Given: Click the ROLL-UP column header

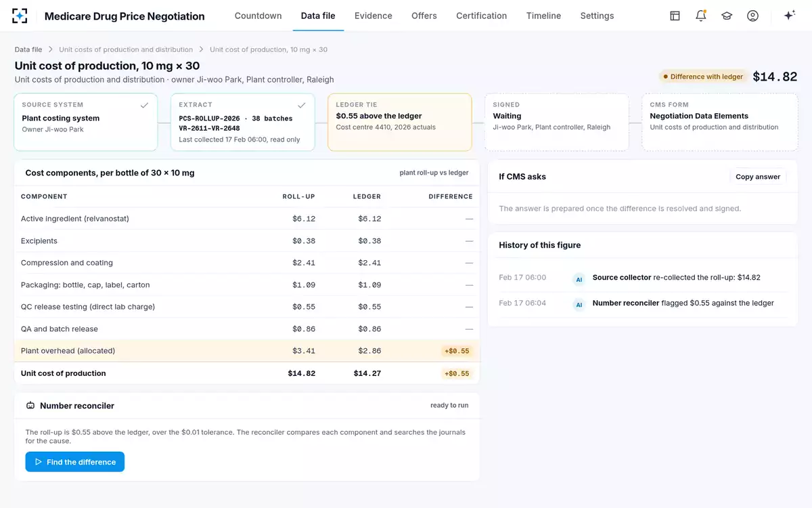Looking at the screenshot, I should coord(298,196).
